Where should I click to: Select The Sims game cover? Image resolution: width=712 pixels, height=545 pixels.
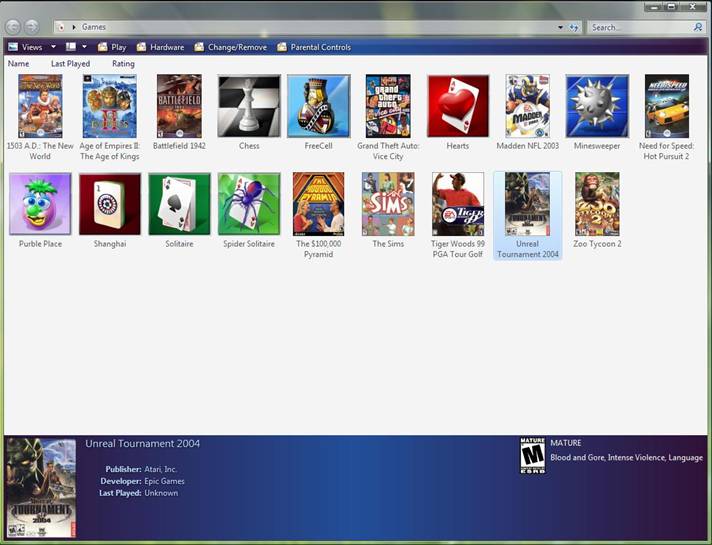[388, 204]
